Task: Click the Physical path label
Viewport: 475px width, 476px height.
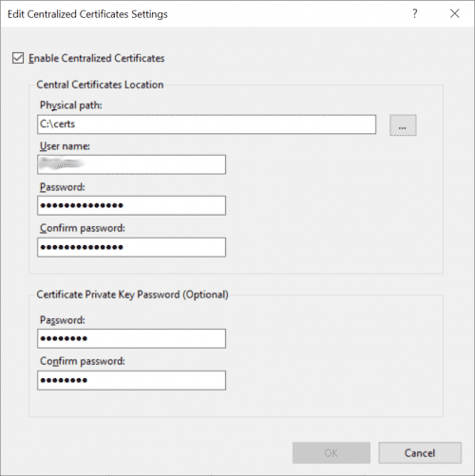Action: point(71,105)
